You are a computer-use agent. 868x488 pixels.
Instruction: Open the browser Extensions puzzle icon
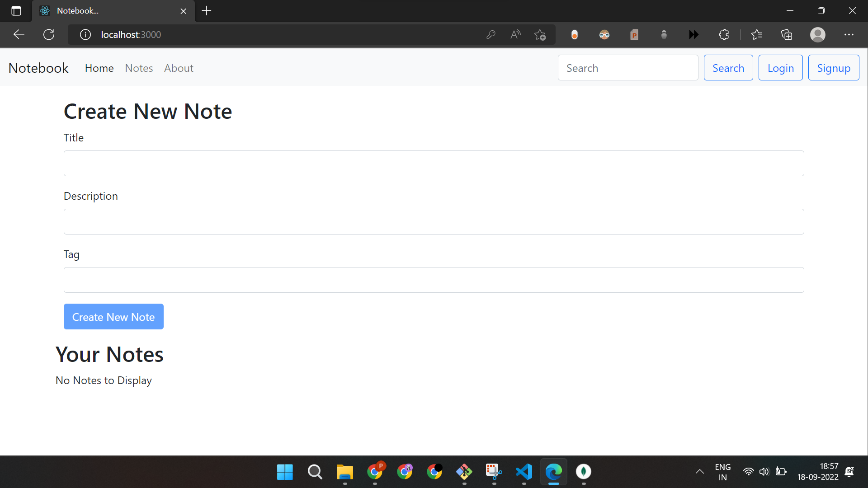(x=724, y=34)
